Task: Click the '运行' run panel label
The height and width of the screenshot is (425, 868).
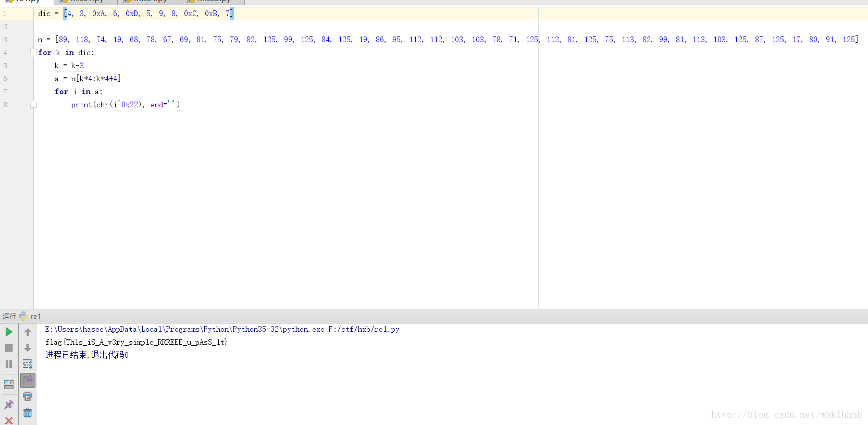Action: click(x=9, y=316)
